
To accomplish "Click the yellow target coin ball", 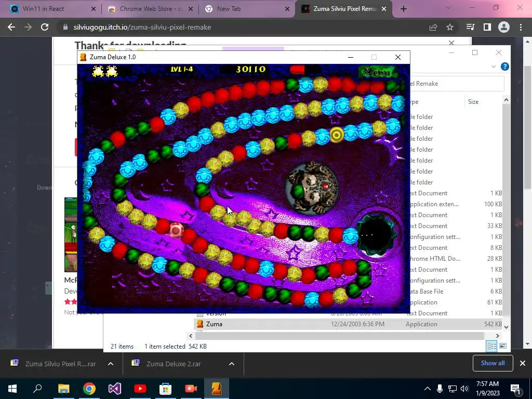I will tap(337, 135).
